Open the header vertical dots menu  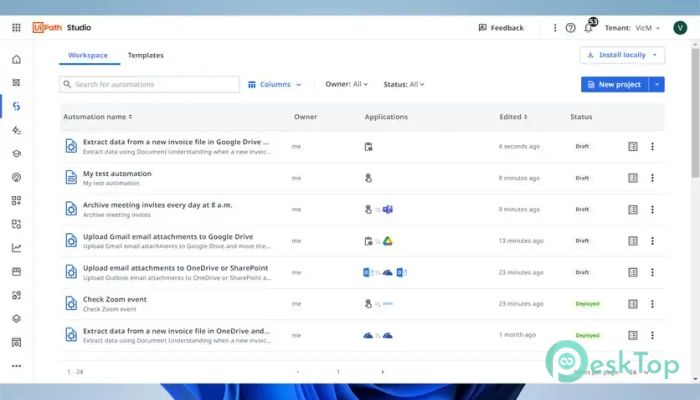[x=555, y=28]
